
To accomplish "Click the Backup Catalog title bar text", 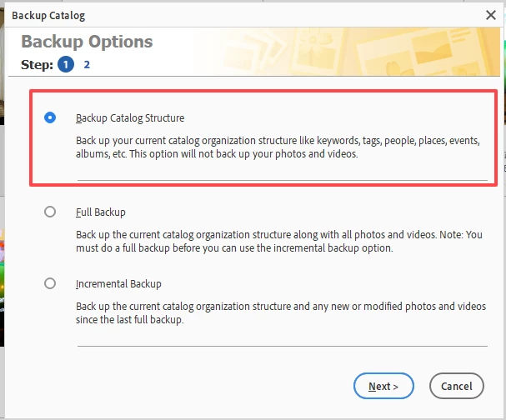I will pyautogui.click(x=48, y=15).
